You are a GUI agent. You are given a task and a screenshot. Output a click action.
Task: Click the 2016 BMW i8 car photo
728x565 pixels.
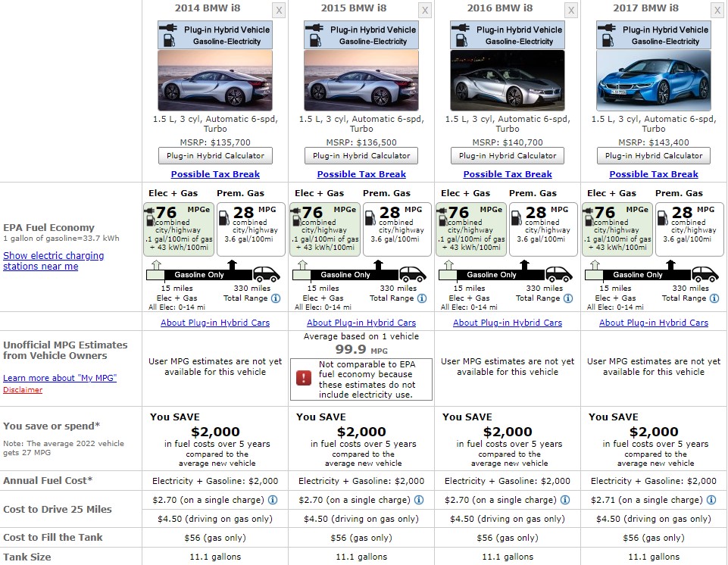pyautogui.click(x=508, y=80)
